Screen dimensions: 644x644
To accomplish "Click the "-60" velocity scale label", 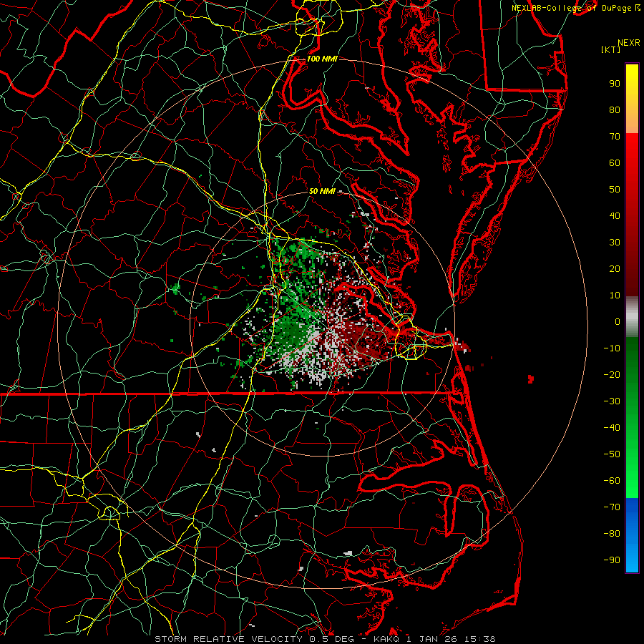I will [612, 481].
